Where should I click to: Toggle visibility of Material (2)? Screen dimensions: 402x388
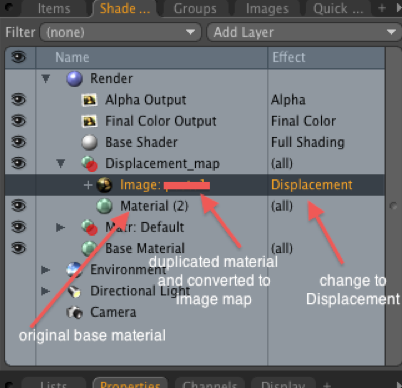pyautogui.click(x=18, y=206)
